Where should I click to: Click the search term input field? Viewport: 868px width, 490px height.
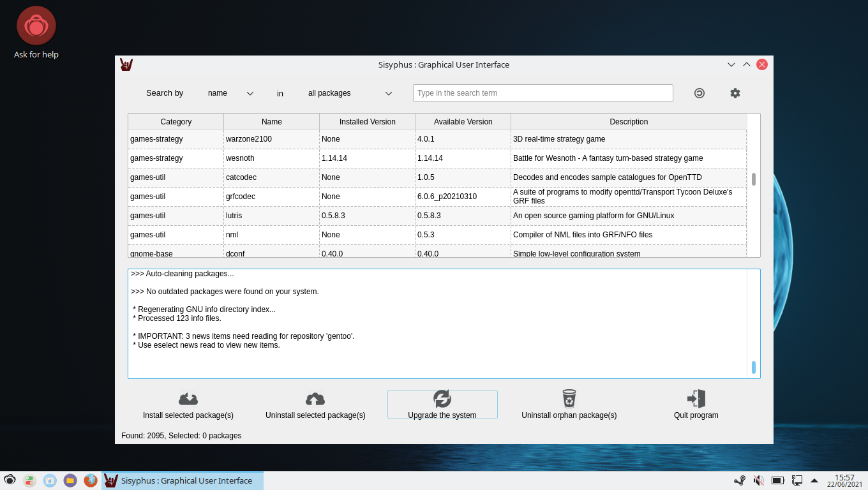(x=543, y=93)
